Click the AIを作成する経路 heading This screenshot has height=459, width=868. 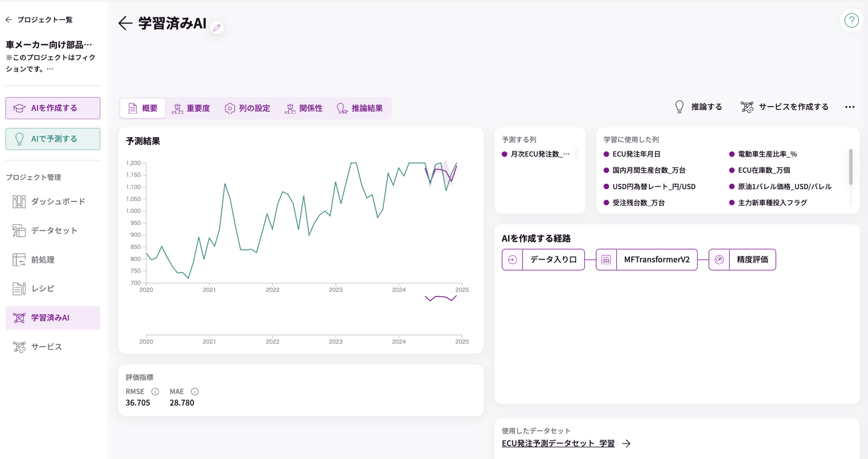(536, 238)
